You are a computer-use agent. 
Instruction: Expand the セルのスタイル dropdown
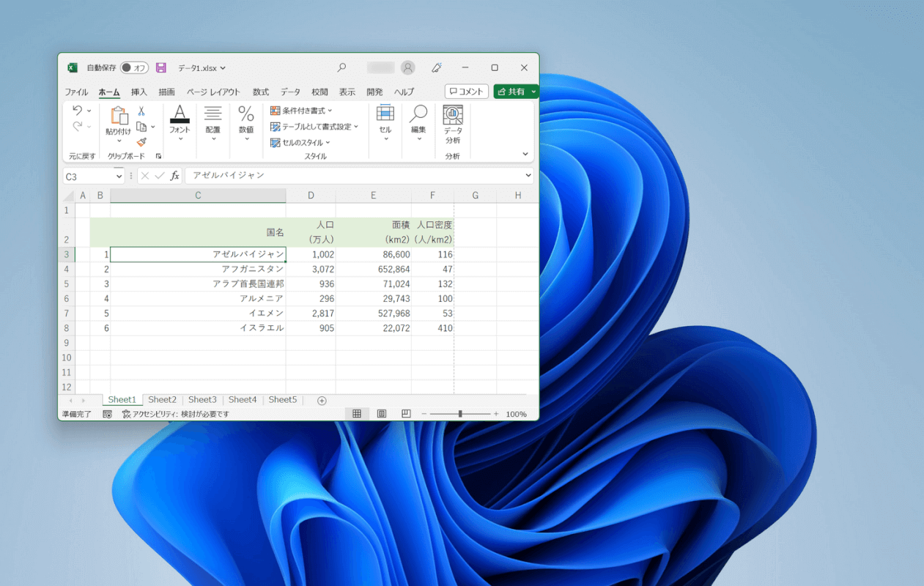(301, 143)
